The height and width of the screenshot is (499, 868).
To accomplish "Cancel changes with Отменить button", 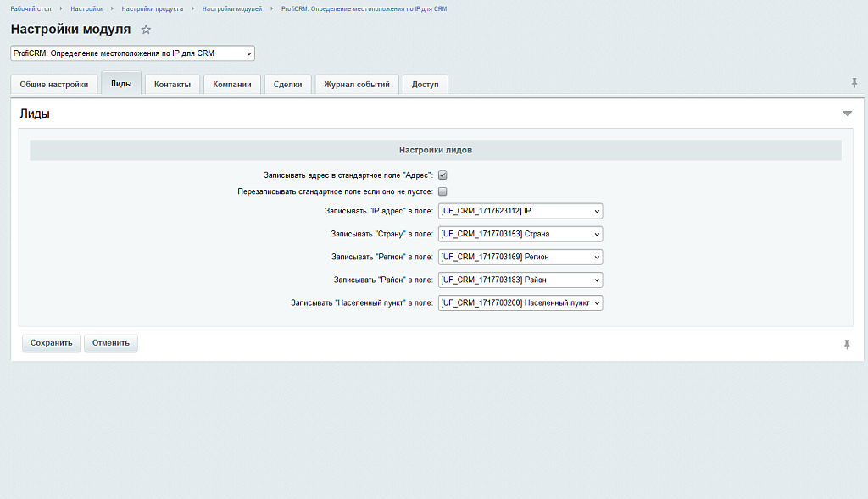I will pyautogui.click(x=110, y=343).
